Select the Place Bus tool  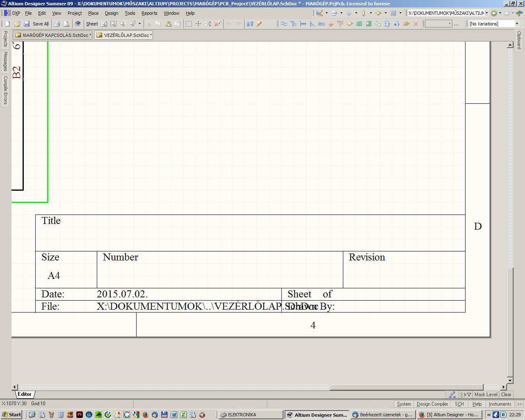click(x=293, y=24)
